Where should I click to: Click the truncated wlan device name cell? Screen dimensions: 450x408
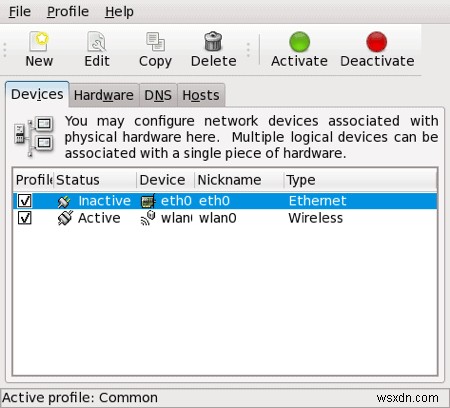pos(177,218)
